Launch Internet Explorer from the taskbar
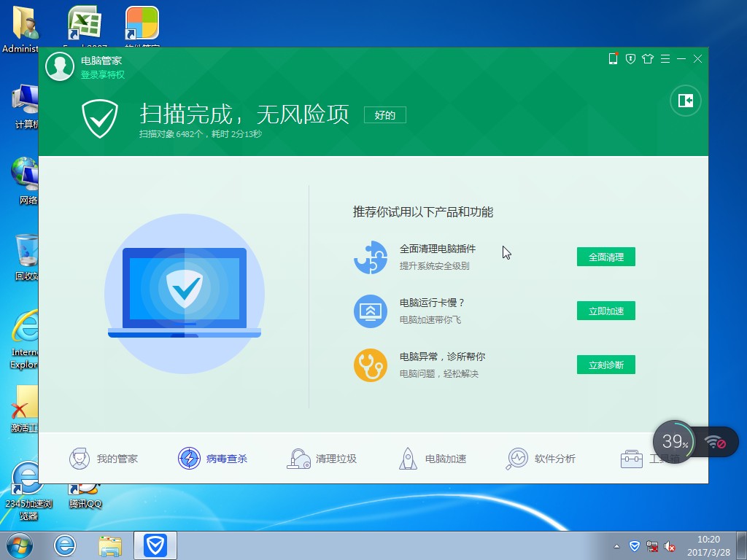Screen dimensions: 747x560 point(65,545)
